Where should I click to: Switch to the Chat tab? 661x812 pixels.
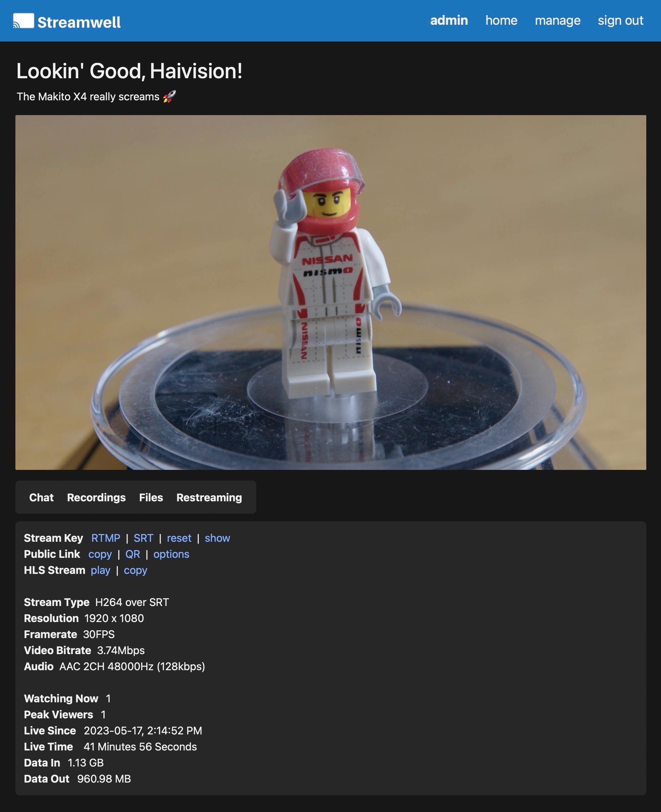click(x=41, y=497)
